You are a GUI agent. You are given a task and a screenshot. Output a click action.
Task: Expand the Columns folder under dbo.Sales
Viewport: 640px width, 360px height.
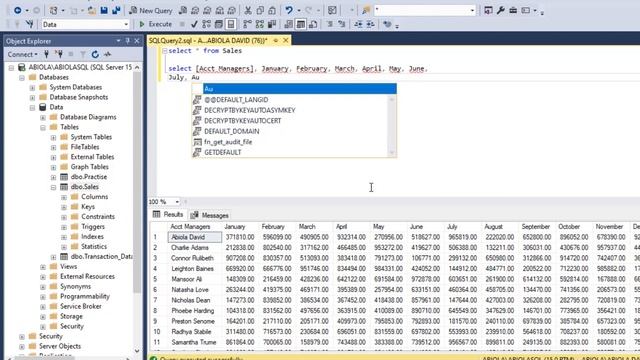(64, 197)
